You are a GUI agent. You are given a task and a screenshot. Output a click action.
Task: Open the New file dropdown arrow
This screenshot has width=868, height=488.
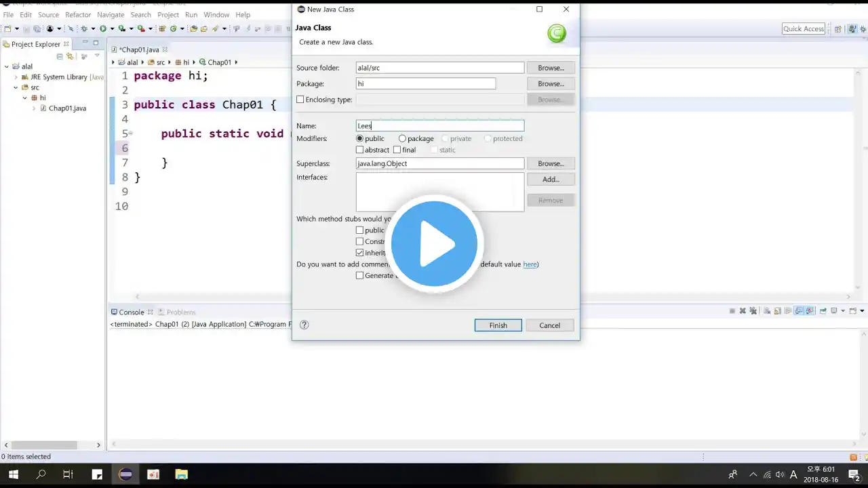[x=17, y=29]
